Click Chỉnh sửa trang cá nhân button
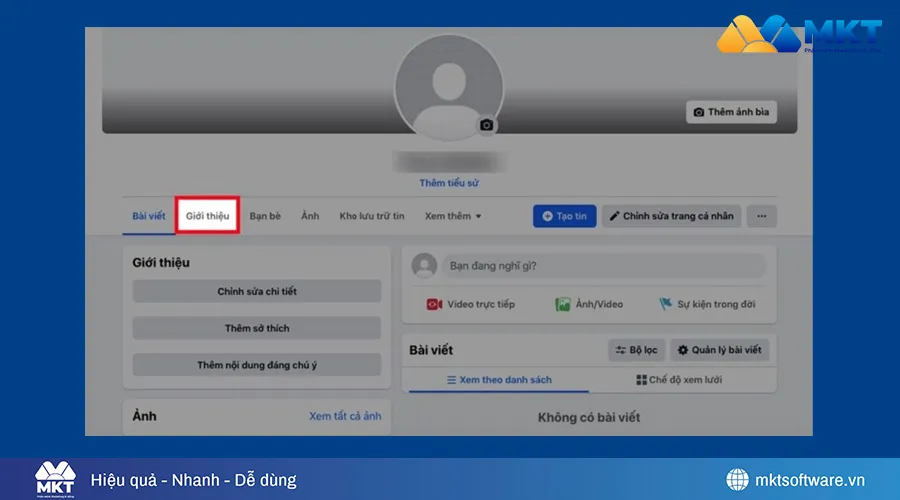 coord(671,216)
